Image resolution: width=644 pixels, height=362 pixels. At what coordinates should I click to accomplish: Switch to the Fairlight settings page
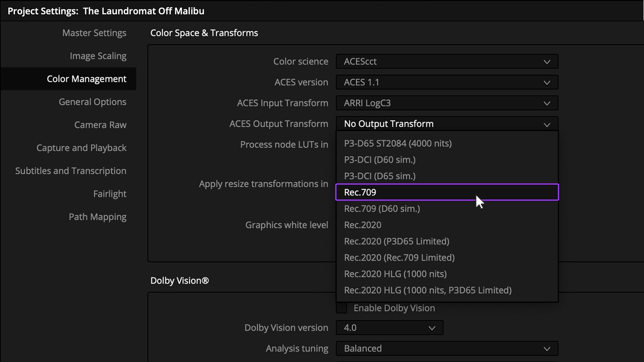(109, 193)
